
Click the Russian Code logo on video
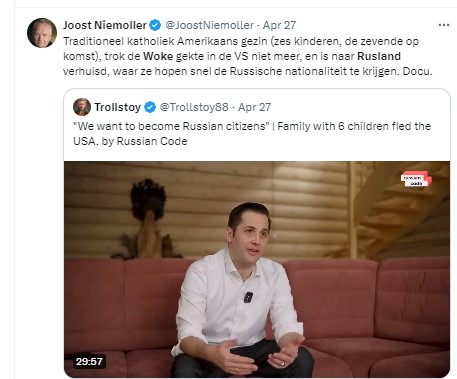click(x=416, y=179)
